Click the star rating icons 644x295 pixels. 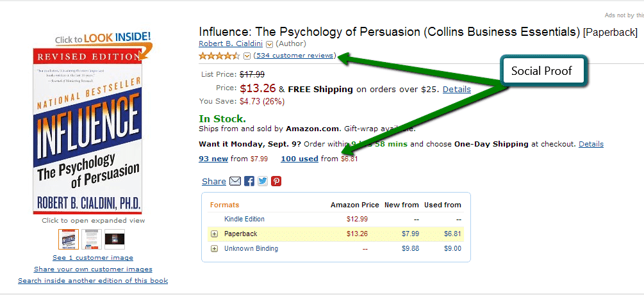pos(219,56)
